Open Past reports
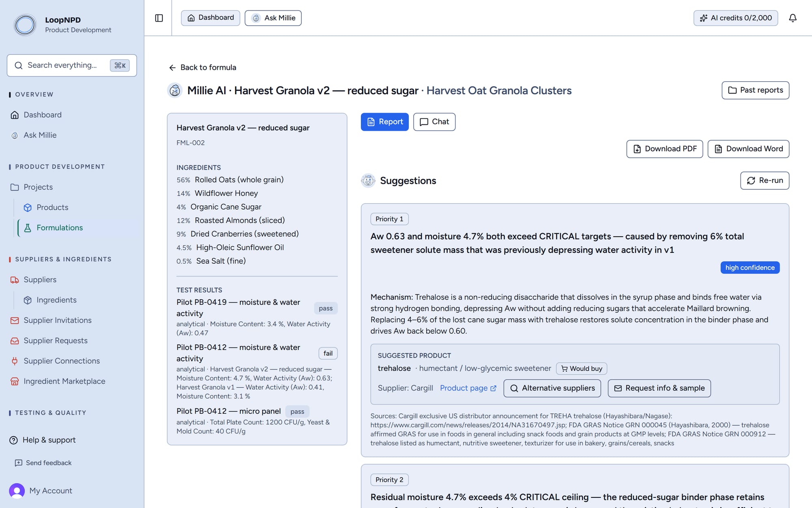The width and height of the screenshot is (812, 508). pyautogui.click(x=755, y=90)
